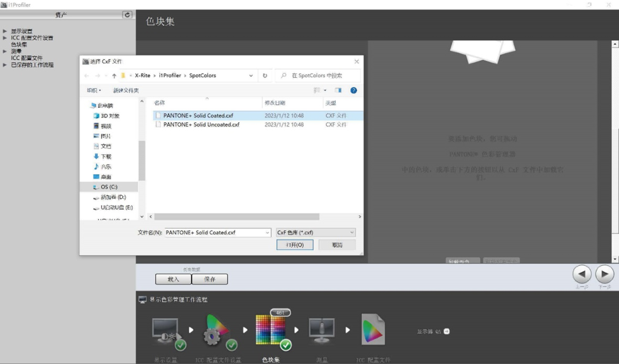
Task: Open the 测量 workflow step icon
Action: [x=322, y=330]
